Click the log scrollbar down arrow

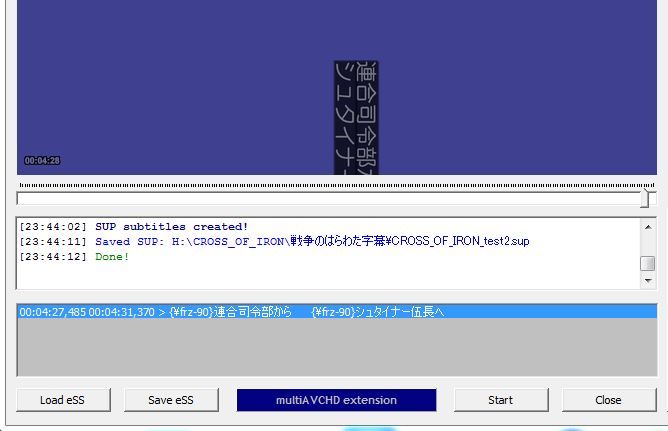pos(648,281)
